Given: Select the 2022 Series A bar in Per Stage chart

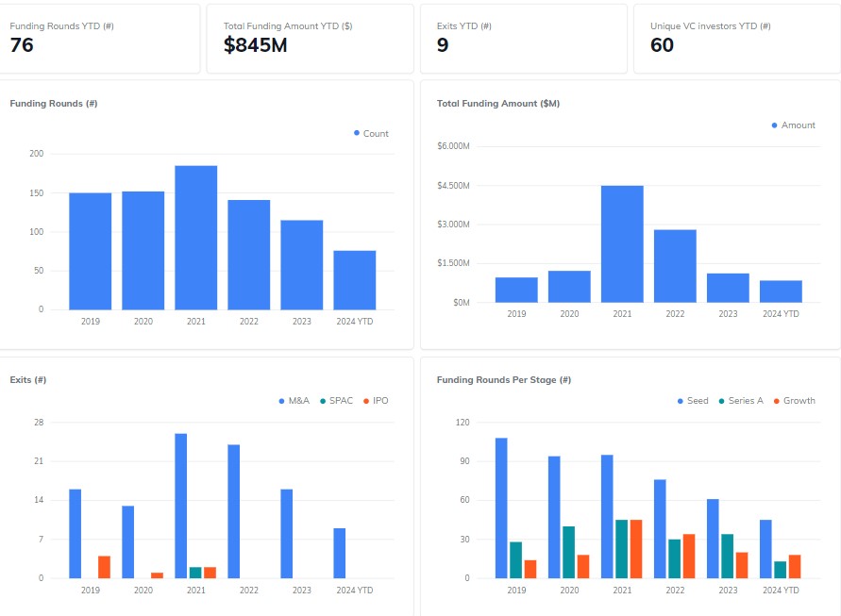Looking at the screenshot, I should coord(675,559).
